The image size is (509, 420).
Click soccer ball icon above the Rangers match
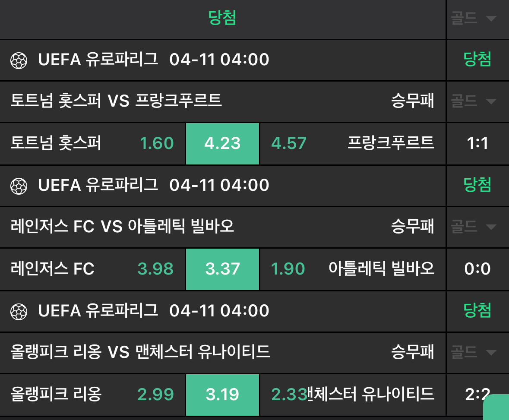[19, 186]
